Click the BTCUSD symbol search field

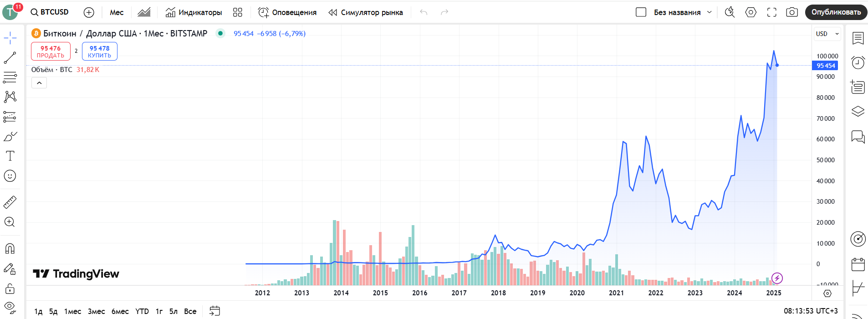click(50, 12)
